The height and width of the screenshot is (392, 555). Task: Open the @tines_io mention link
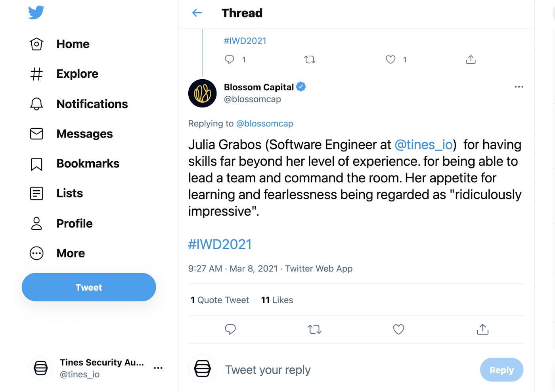pos(423,145)
